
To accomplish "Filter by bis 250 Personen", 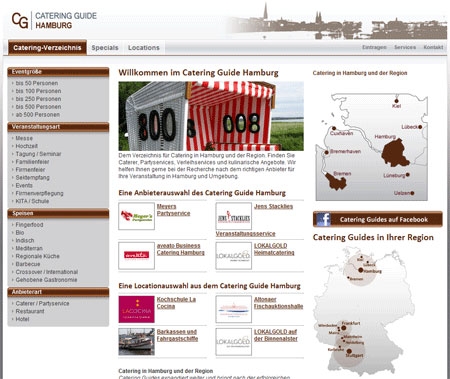I will pyautogui.click(x=38, y=99).
